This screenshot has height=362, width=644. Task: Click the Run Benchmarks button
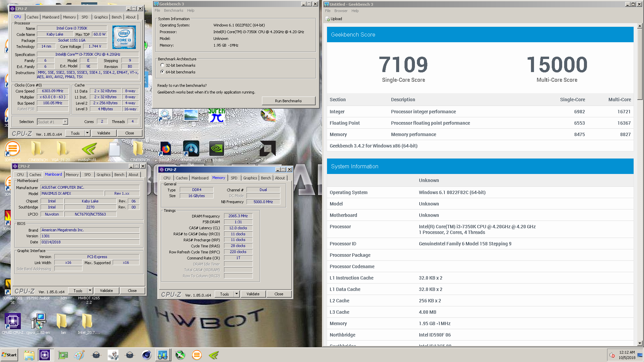click(x=288, y=101)
